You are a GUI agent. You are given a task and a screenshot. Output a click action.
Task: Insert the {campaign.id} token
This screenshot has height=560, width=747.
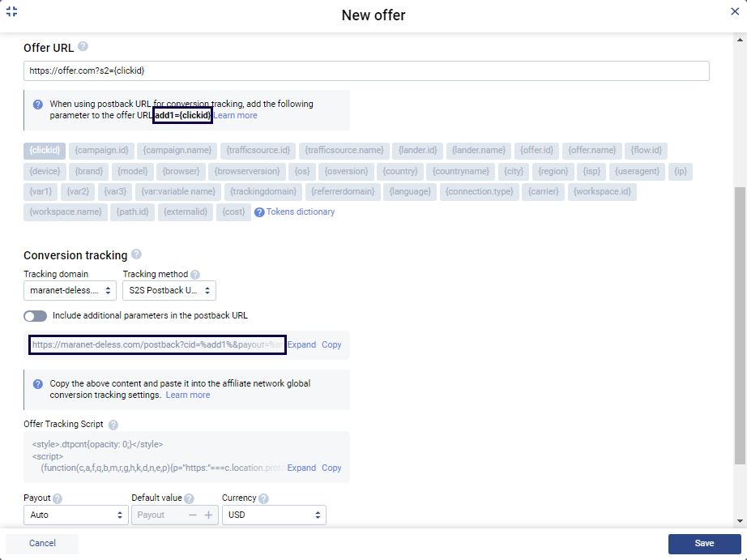click(x=101, y=151)
